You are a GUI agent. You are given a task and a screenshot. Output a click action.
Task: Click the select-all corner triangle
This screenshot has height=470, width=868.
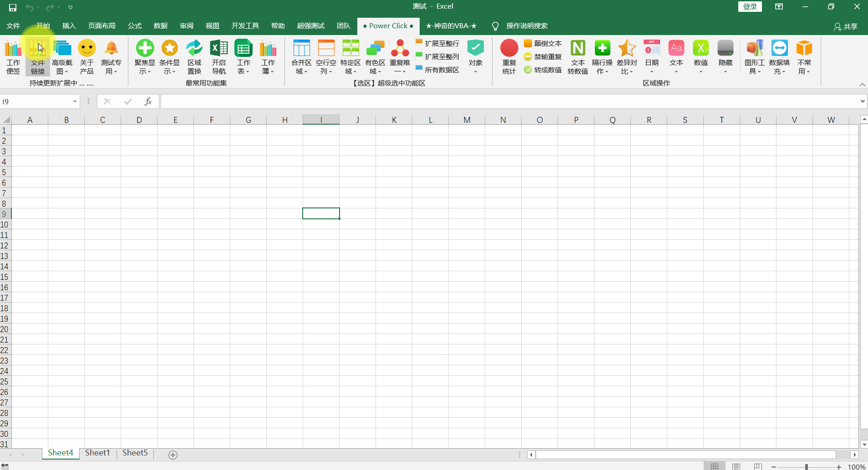(6, 120)
